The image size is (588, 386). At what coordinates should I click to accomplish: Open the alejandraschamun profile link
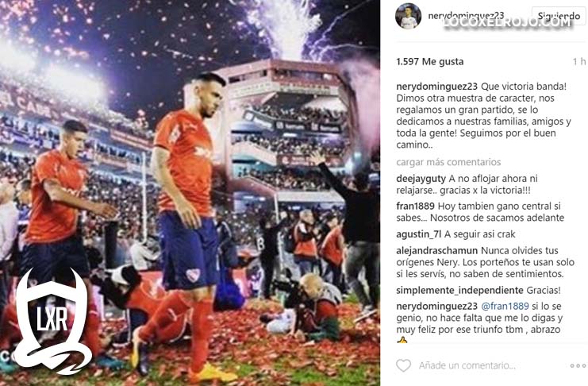[437, 250]
